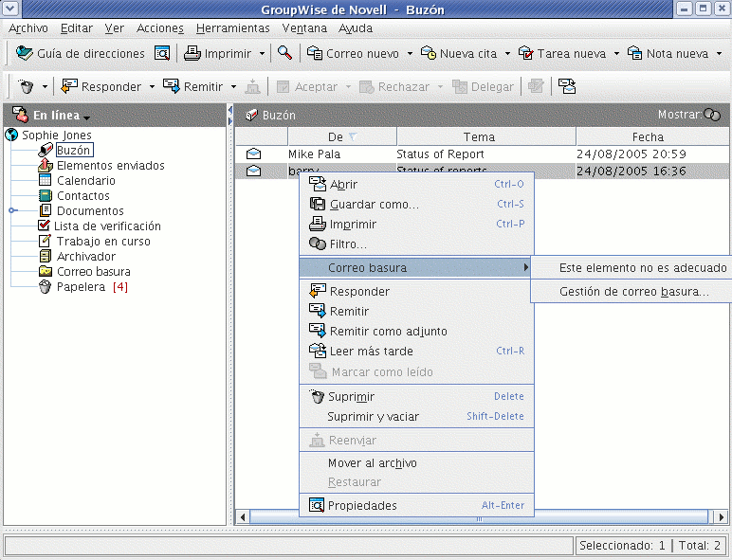Create a Tarea nueva task

coord(562,54)
